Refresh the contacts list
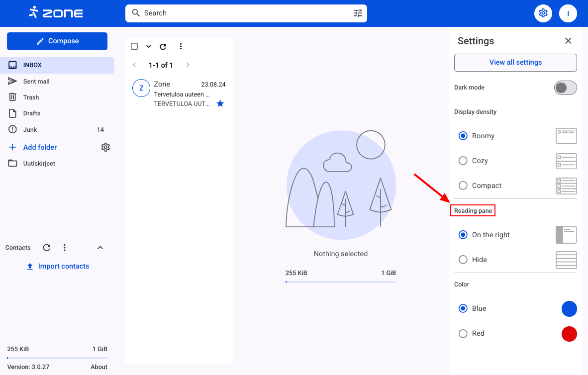The height and width of the screenshot is (375, 588). tap(47, 248)
